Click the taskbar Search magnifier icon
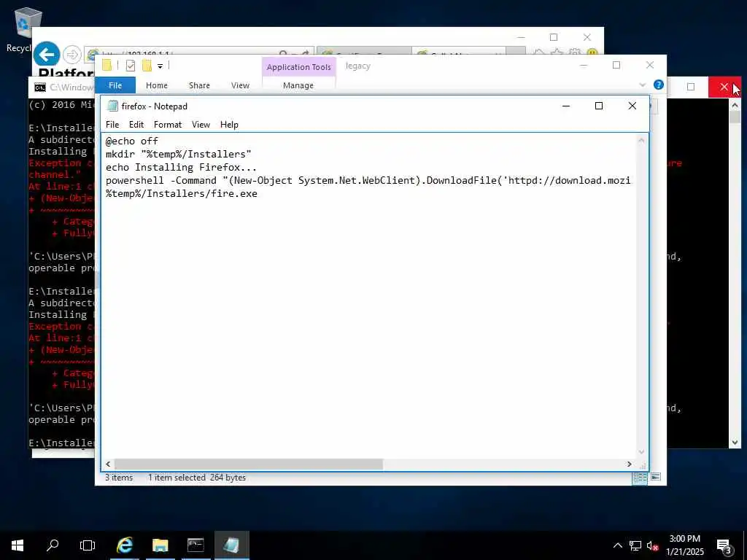The width and height of the screenshot is (747, 560). point(53,545)
